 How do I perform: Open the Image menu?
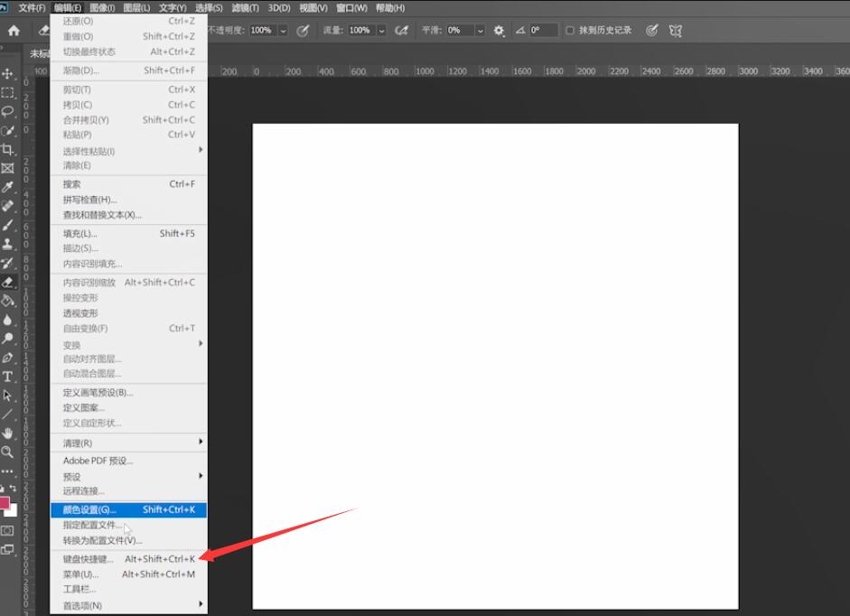coord(102,8)
